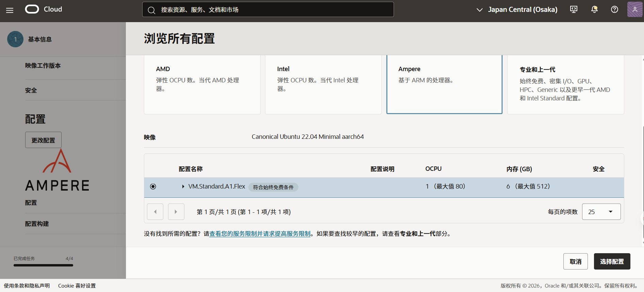Viewport: 644px width, 292px height.
Task: Click the 配置名称 column header
Action: click(x=191, y=169)
